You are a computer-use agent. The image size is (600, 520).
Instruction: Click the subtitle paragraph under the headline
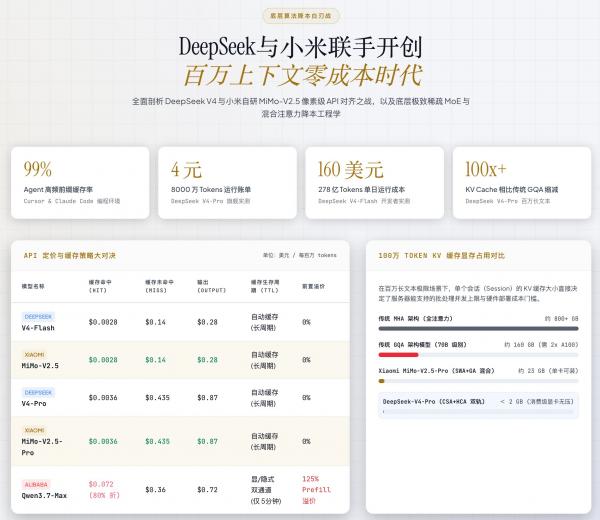(301, 108)
